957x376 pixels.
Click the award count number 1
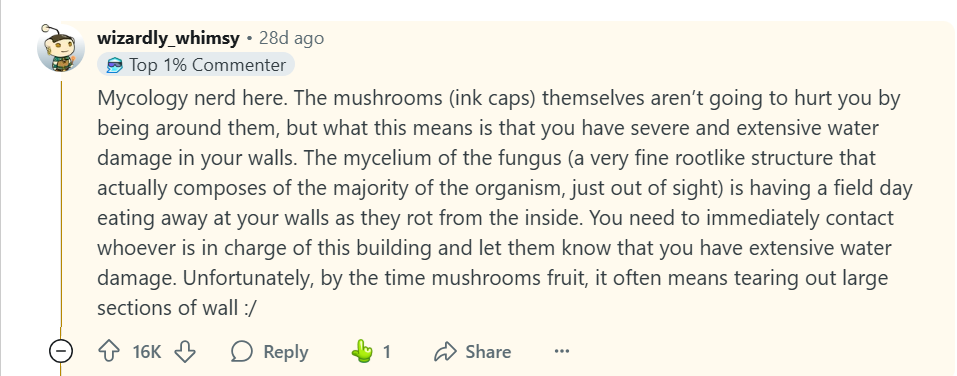point(386,352)
